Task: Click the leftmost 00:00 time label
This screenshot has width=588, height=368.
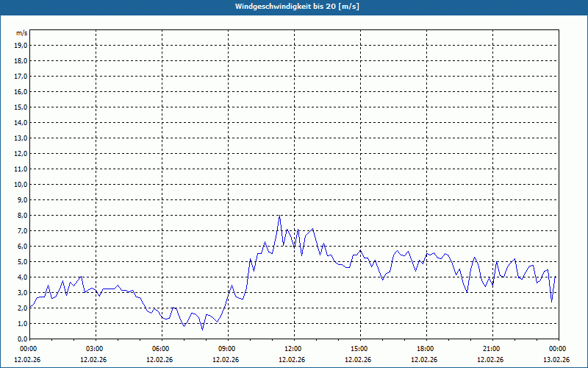Action: pyautogui.click(x=29, y=349)
